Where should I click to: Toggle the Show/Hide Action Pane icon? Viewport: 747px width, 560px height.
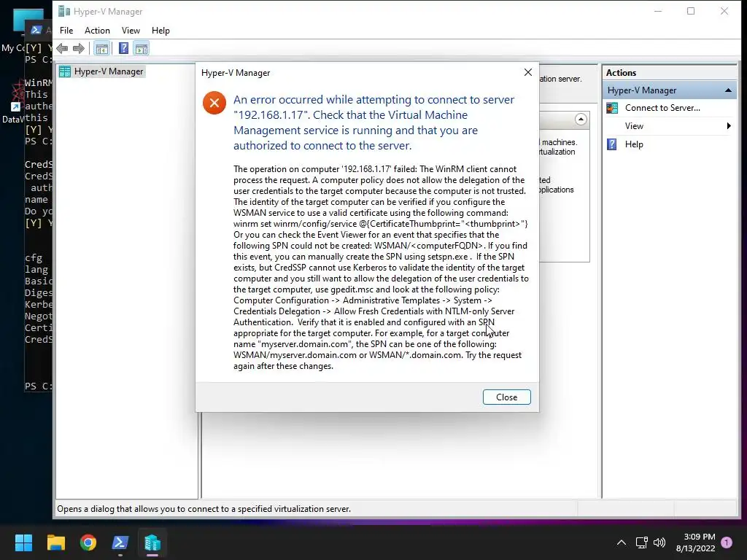[x=142, y=48]
